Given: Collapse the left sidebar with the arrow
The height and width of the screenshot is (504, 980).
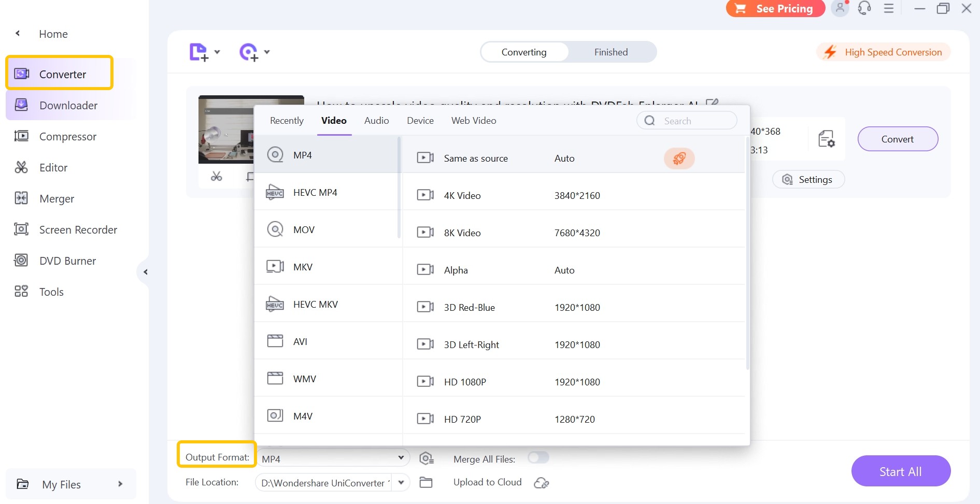Looking at the screenshot, I should (146, 271).
